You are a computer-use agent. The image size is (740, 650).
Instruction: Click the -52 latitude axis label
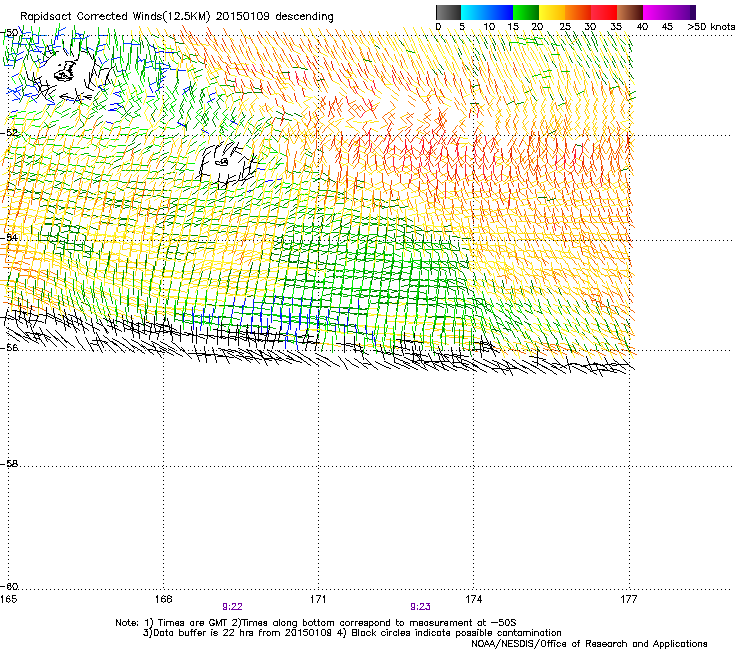tap(9, 133)
